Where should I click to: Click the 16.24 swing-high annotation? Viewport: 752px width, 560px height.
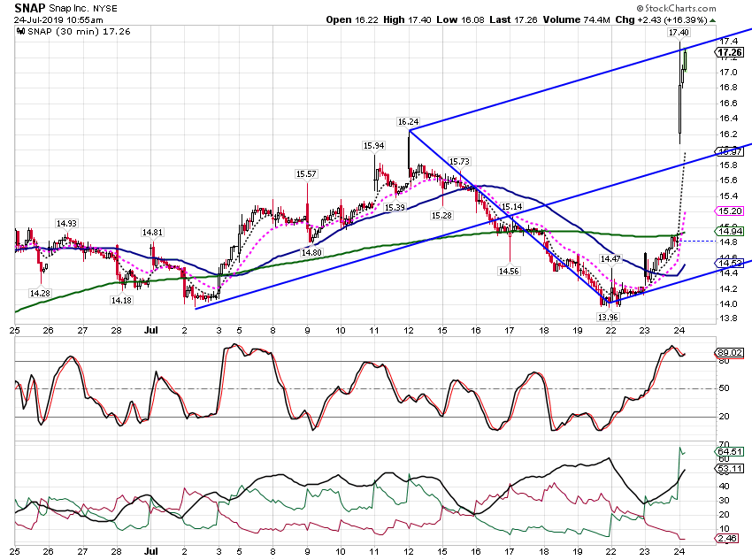408,122
